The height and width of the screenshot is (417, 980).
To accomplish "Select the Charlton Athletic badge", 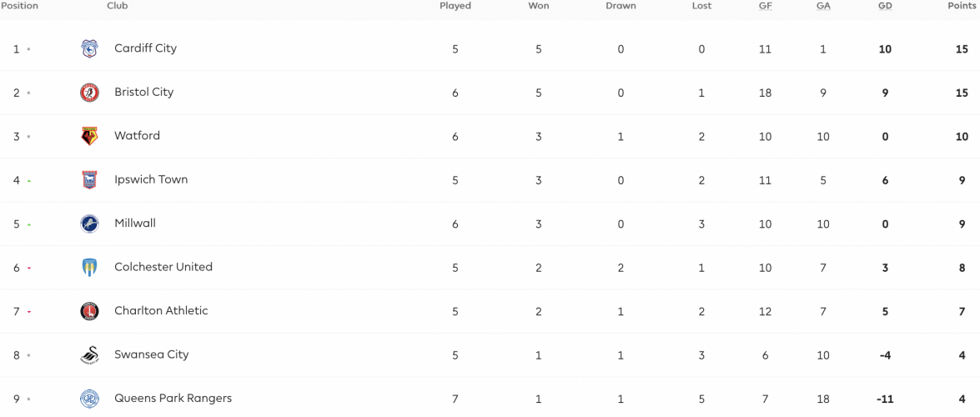I will click(x=89, y=311).
